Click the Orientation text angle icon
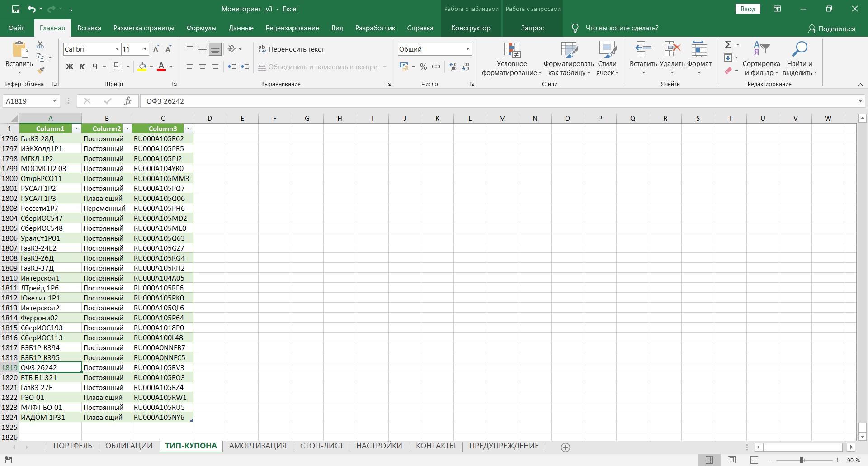Image resolution: width=868 pixels, height=466 pixels. (x=232, y=49)
